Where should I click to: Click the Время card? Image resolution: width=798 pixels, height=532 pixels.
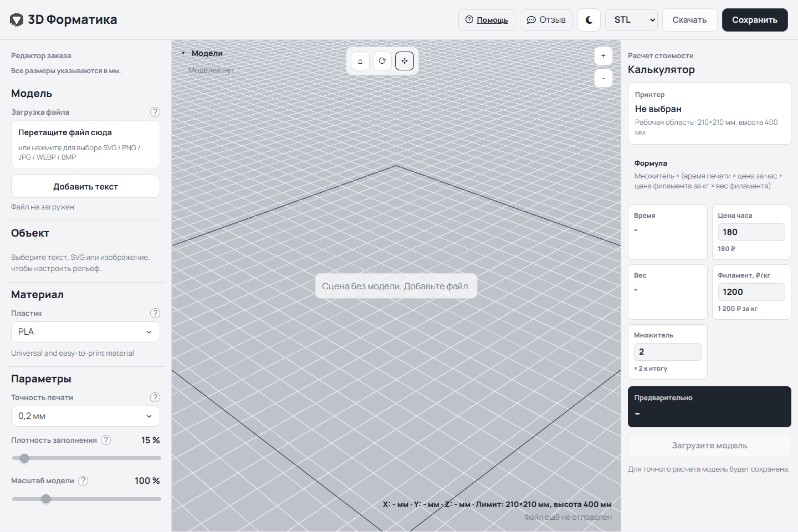tap(668, 232)
